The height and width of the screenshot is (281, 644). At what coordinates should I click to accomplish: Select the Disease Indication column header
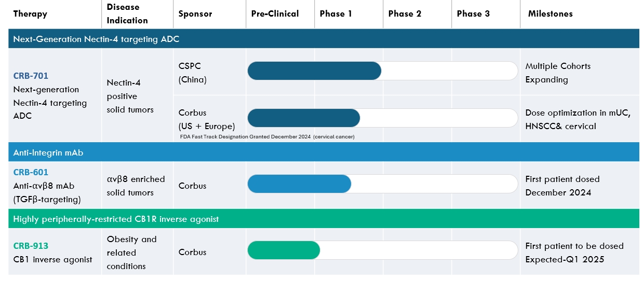click(127, 14)
